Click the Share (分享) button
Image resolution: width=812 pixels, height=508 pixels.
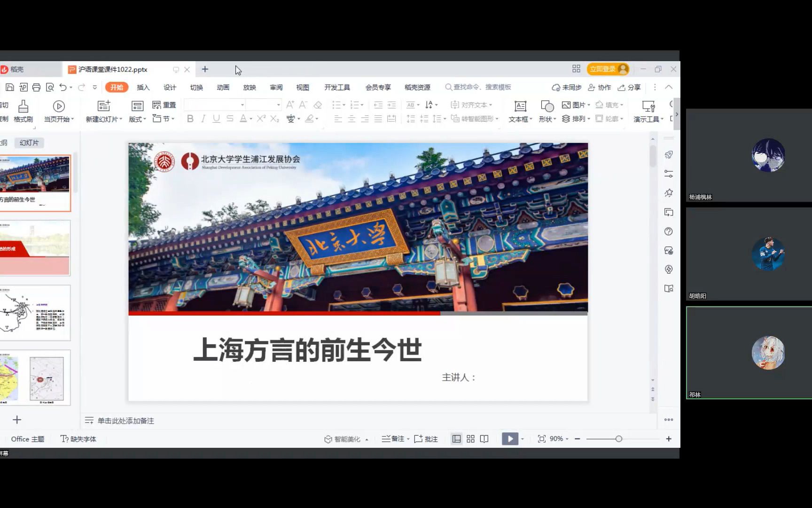629,87
